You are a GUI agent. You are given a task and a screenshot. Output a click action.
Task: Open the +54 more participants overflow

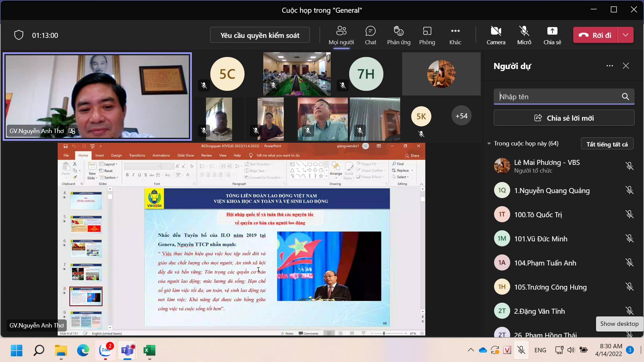pos(461,116)
